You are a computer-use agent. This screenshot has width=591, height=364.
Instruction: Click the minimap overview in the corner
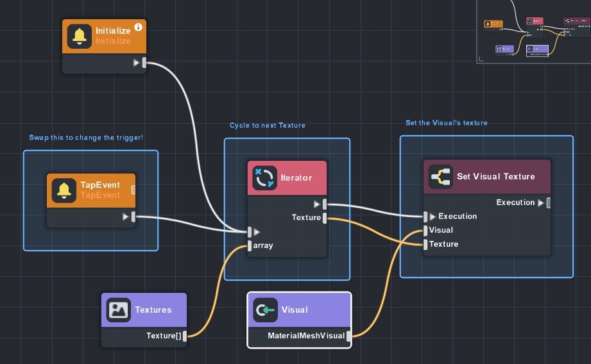tap(533, 31)
